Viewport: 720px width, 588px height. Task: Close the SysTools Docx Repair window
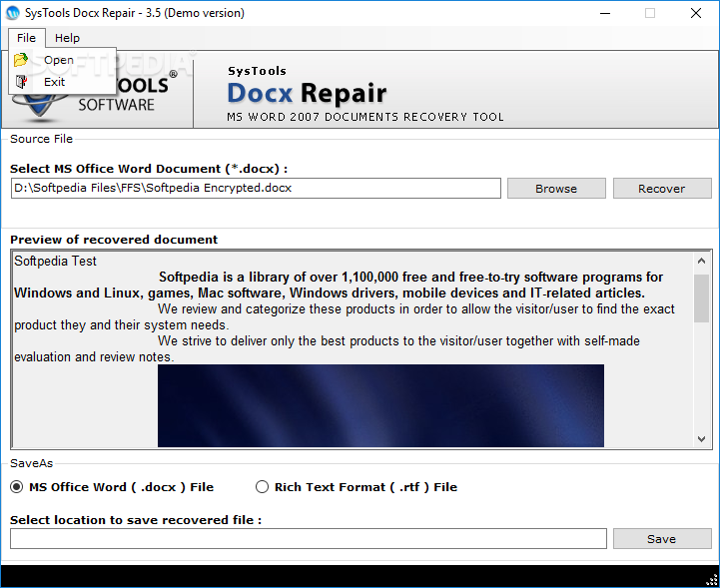[696, 13]
